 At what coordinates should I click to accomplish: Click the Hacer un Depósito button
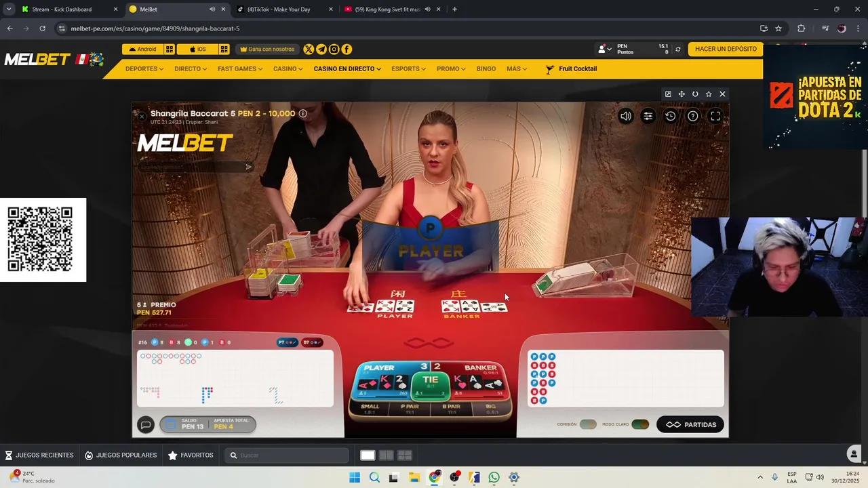click(x=726, y=49)
